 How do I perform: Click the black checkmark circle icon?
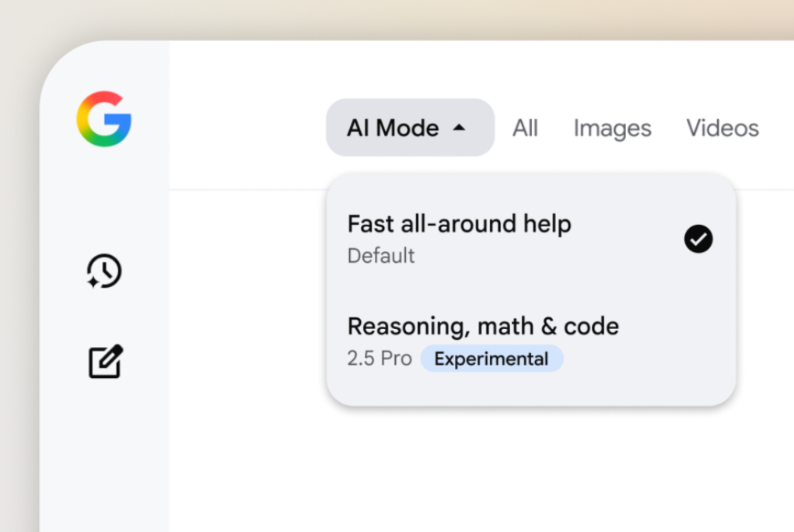coord(698,239)
